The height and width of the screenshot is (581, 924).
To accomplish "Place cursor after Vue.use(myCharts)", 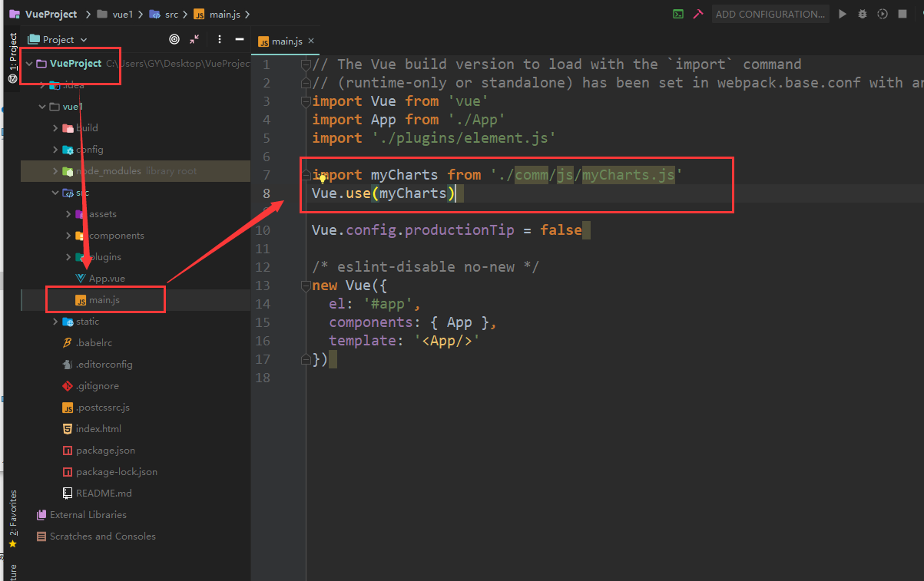I will click(x=456, y=193).
